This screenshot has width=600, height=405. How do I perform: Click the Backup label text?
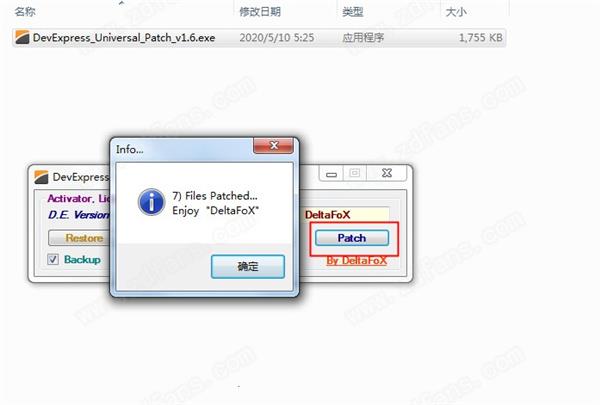coord(82,260)
